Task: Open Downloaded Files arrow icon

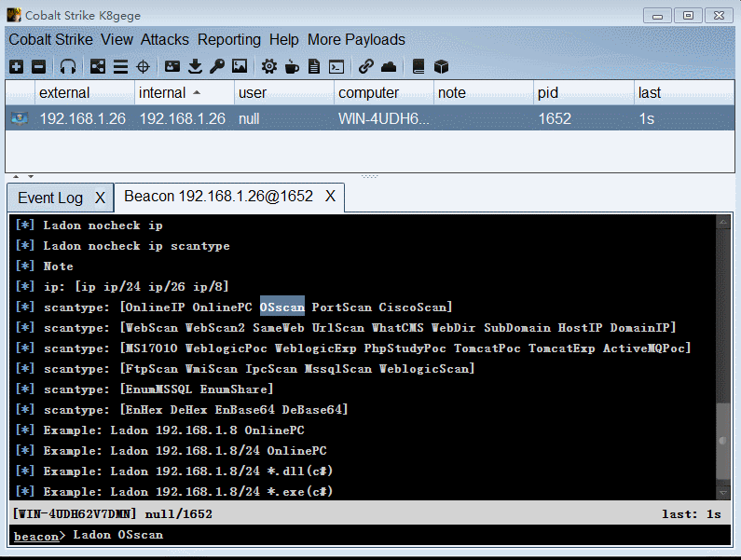Action: point(195,67)
